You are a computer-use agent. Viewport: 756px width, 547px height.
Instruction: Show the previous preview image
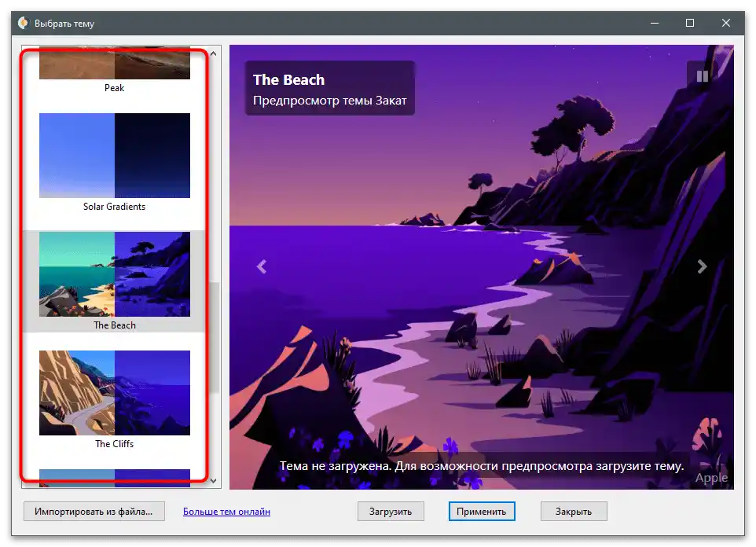click(x=262, y=266)
